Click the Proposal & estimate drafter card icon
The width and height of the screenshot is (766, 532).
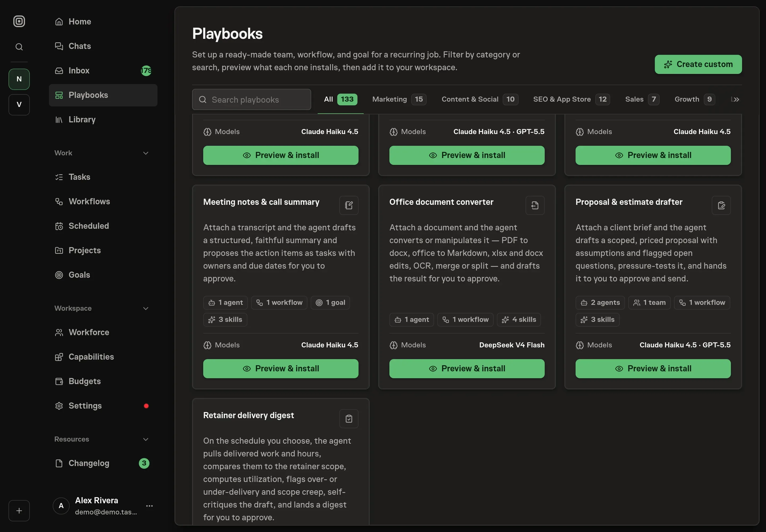coord(721,205)
